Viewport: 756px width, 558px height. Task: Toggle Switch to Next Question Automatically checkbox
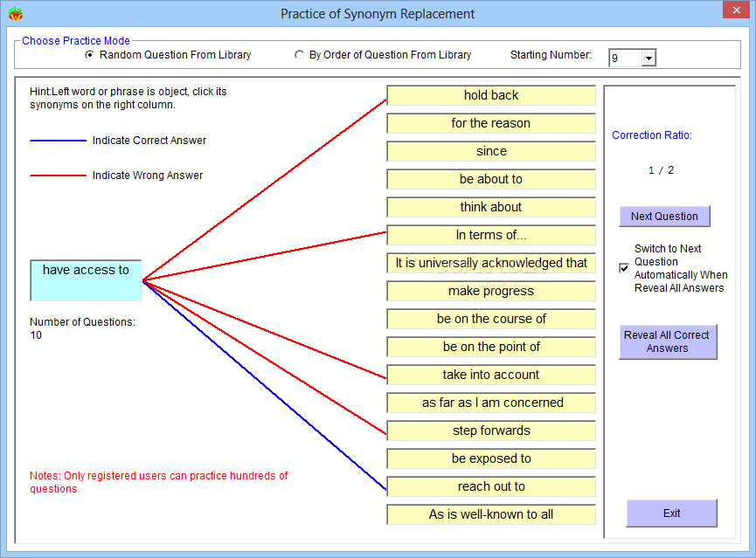(624, 268)
